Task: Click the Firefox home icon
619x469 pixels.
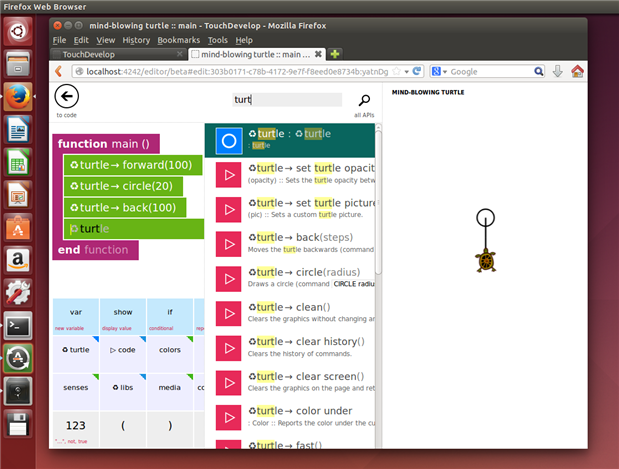Action: (x=577, y=71)
